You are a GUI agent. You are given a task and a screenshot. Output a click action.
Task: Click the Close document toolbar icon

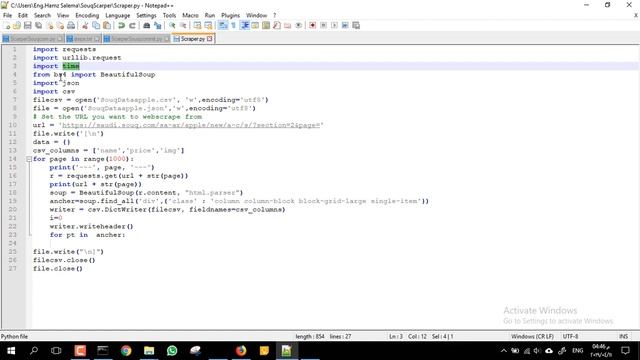coord(49,25)
